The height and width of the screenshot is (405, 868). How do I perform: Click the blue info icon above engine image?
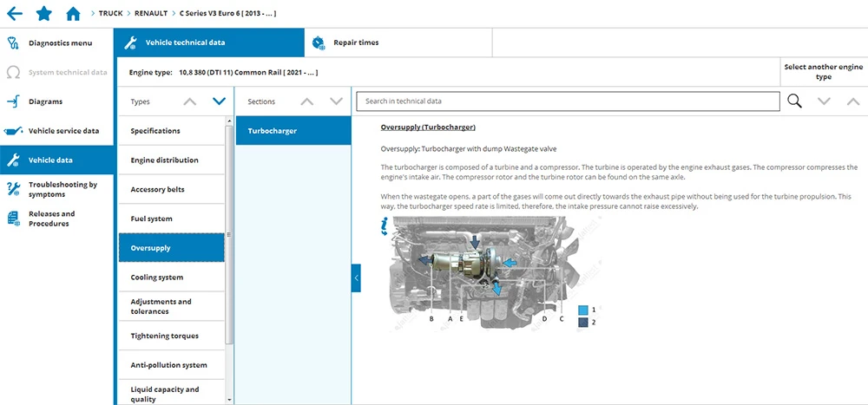click(385, 227)
